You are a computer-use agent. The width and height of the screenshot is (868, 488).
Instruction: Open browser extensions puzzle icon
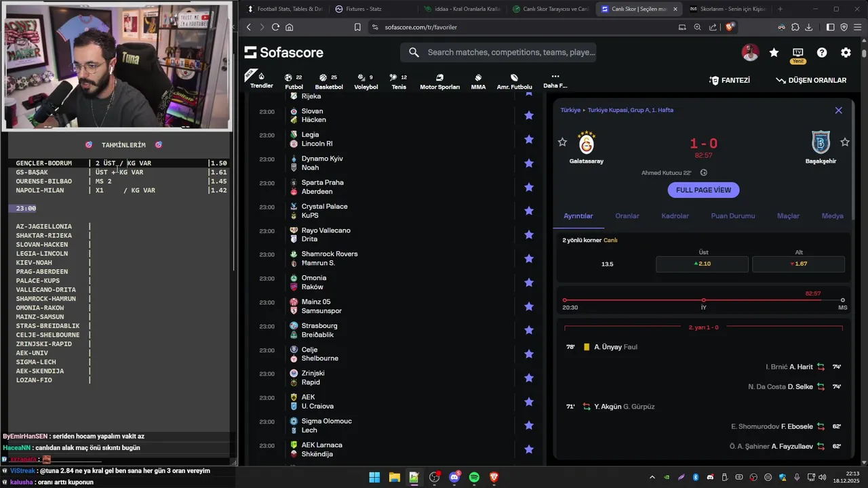coord(795,27)
